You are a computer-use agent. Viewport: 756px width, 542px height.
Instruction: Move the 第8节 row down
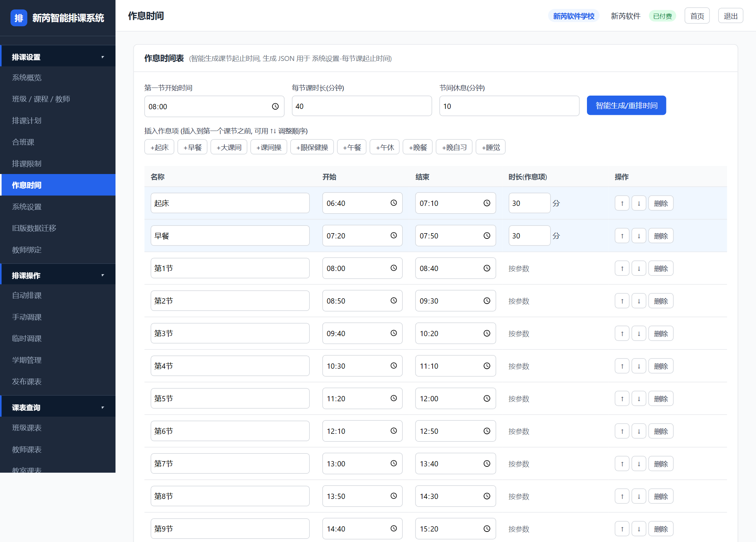pyautogui.click(x=639, y=496)
